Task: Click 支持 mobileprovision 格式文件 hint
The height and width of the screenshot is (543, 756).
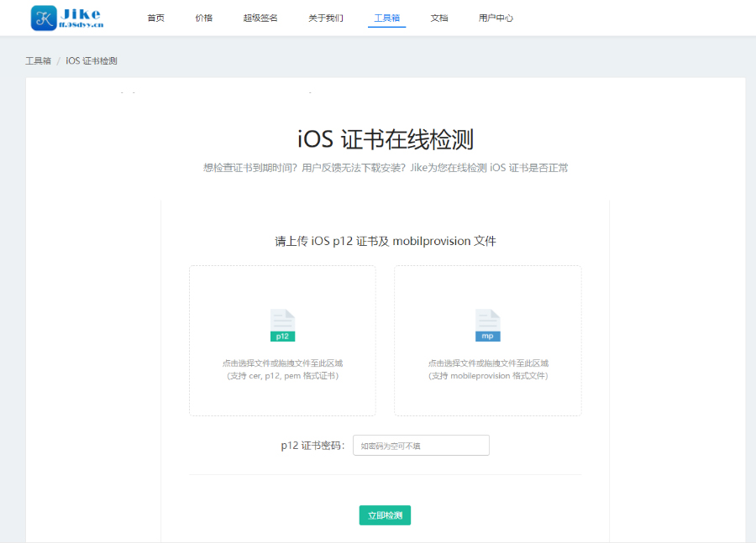Action: click(488, 376)
